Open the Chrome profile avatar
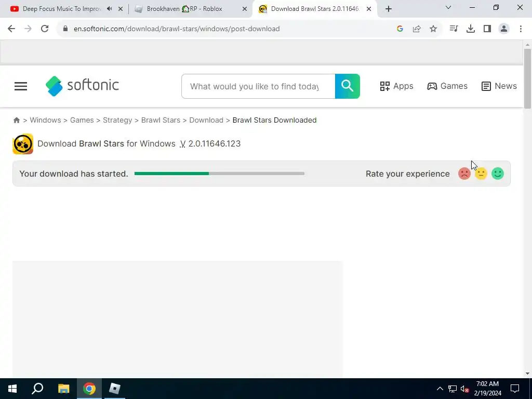The height and width of the screenshot is (399, 532). point(504,29)
